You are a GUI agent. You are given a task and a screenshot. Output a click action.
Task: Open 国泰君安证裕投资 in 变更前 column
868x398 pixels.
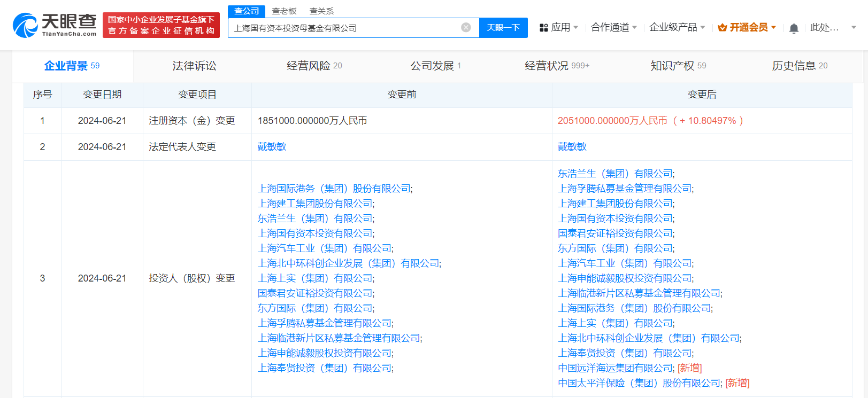(315, 293)
